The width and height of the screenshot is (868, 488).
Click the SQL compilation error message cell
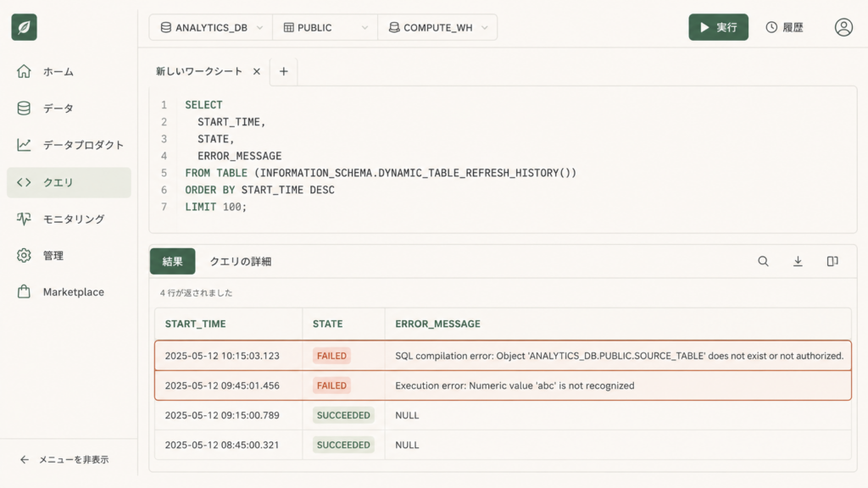[619, 356]
